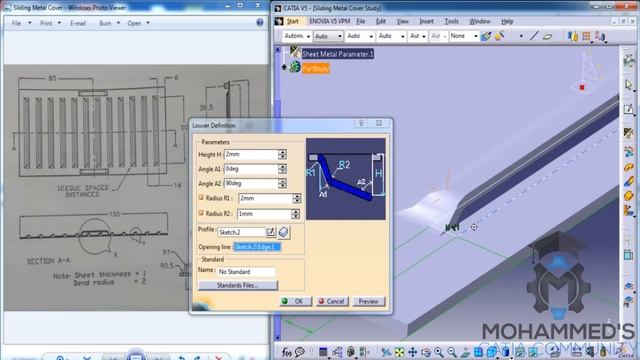Click the Radius R2 spinner arrows
This screenshot has height=360, width=640.
[295, 214]
